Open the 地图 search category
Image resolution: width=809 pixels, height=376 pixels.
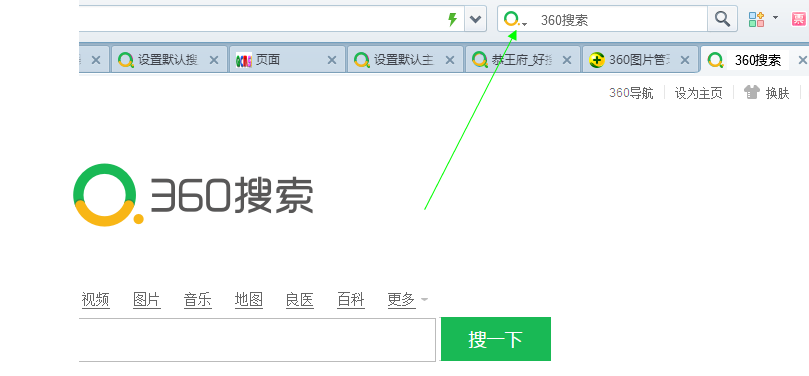[x=249, y=300]
